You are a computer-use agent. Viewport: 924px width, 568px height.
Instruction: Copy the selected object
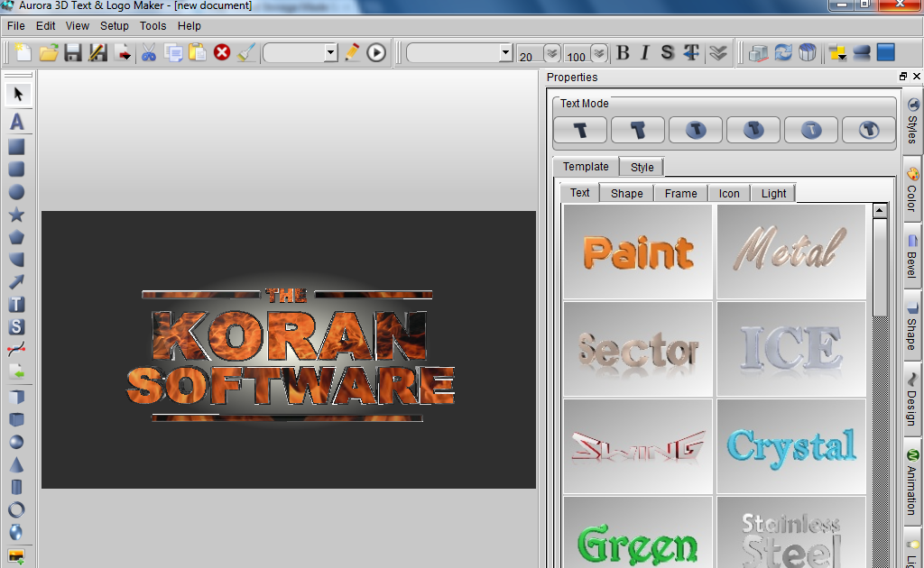pos(173,52)
